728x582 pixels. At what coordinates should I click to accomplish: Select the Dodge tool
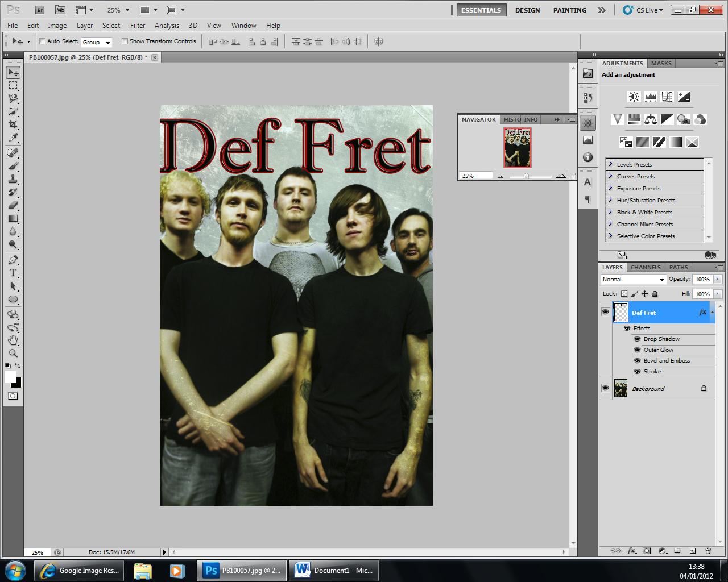pyautogui.click(x=13, y=244)
